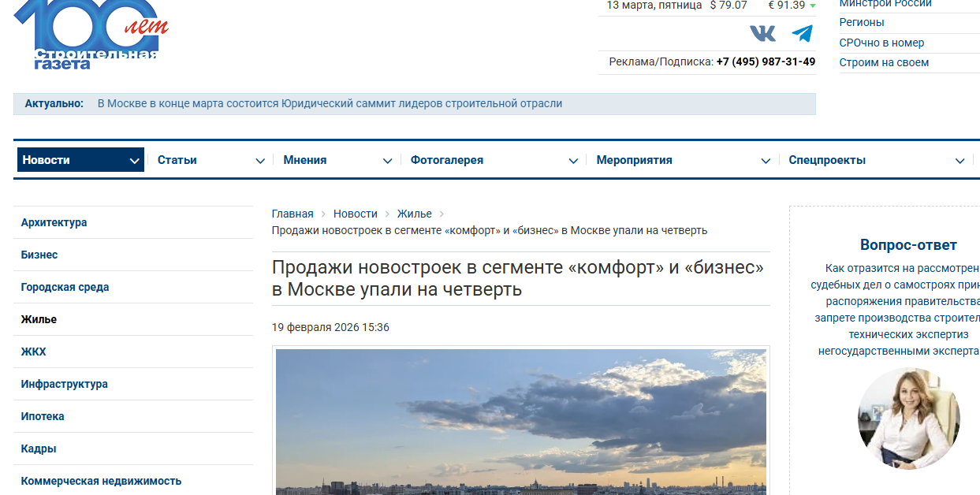Open the VK social media icon
This screenshot has height=495, width=980.
pos(762,33)
